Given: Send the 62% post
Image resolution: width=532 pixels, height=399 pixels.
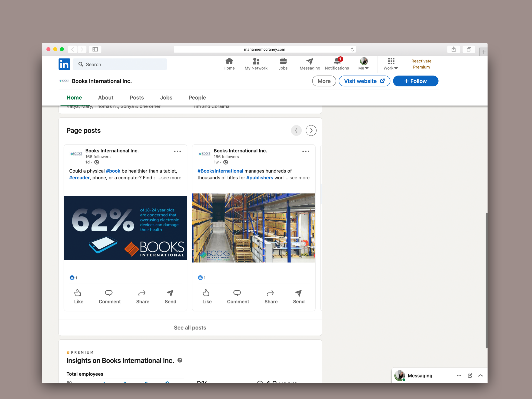Looking at the screenshot, I should [x=170, y=297].
